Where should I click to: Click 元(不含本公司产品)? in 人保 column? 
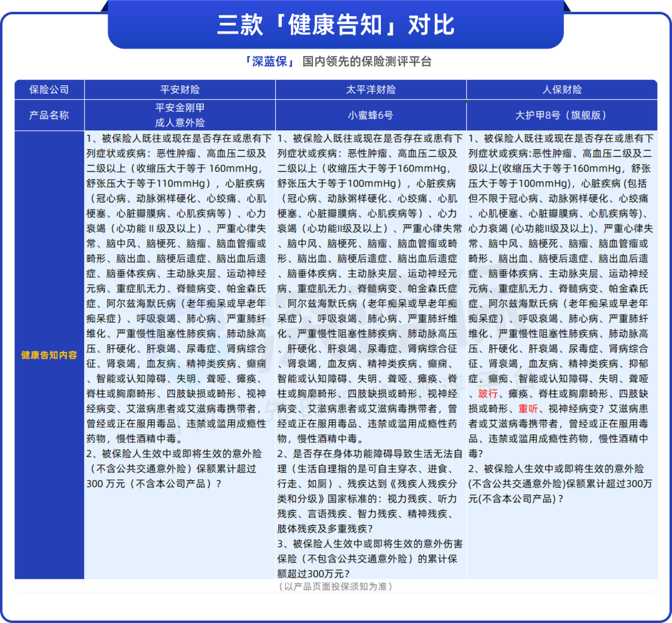tap(516, 499)
